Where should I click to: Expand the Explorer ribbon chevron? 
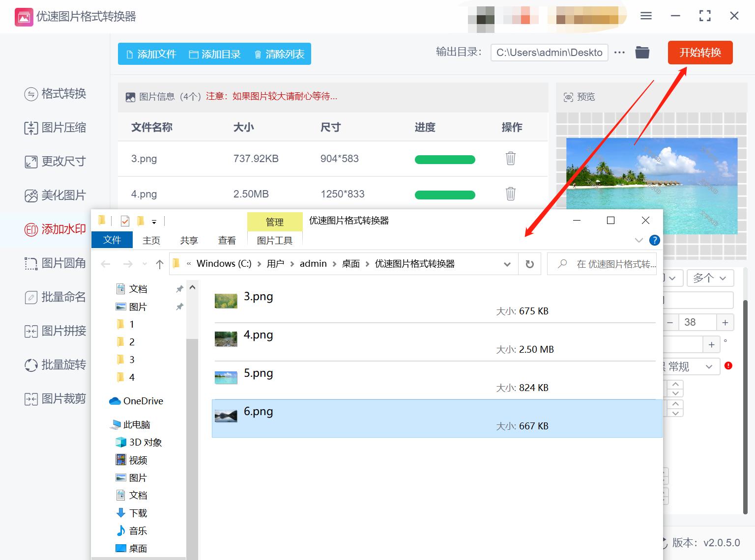639,240
